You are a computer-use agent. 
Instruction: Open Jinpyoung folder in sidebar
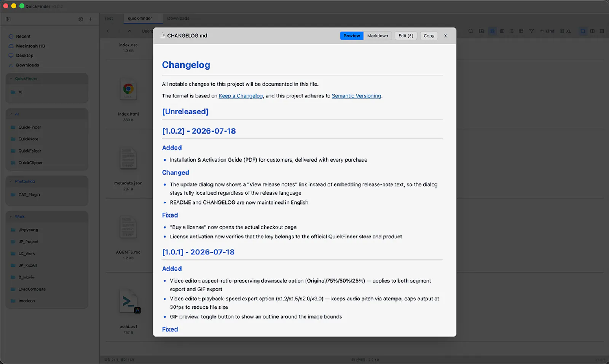coord(28,230)
